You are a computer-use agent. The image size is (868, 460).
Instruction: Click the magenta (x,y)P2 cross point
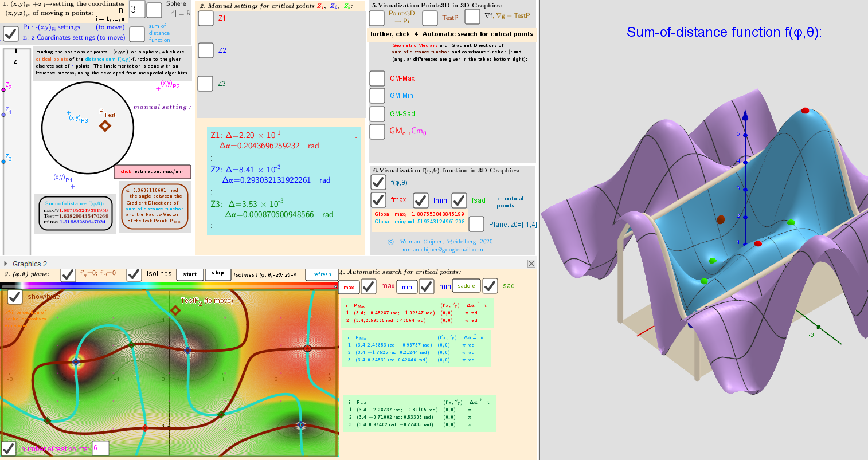point(158,89)
